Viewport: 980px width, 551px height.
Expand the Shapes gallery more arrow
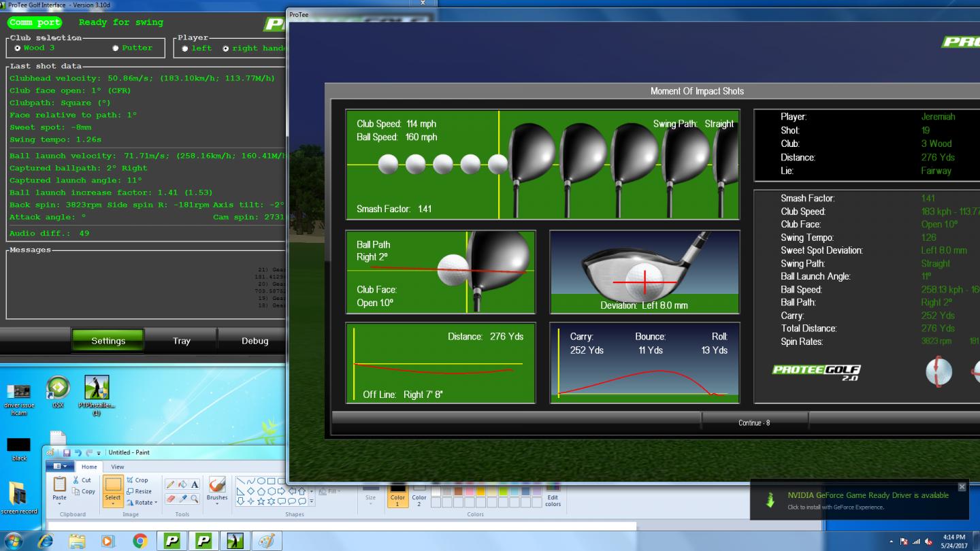pos(312,501)
